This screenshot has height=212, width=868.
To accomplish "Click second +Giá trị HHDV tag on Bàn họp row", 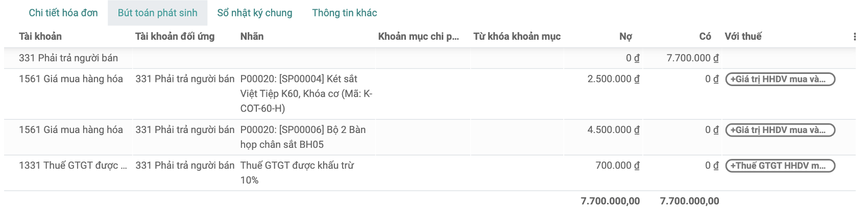I will [x=780, y=130].
